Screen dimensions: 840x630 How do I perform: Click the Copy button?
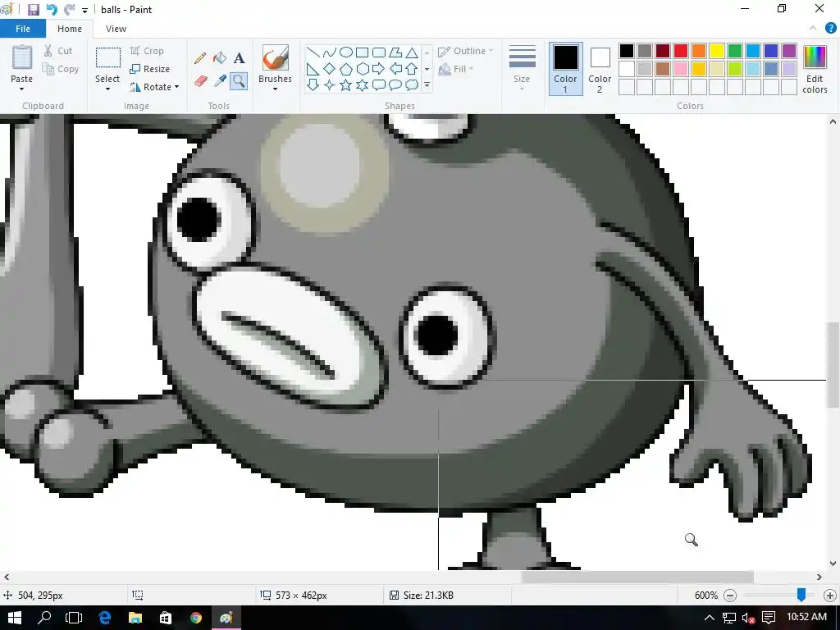[x=61, y=69]
